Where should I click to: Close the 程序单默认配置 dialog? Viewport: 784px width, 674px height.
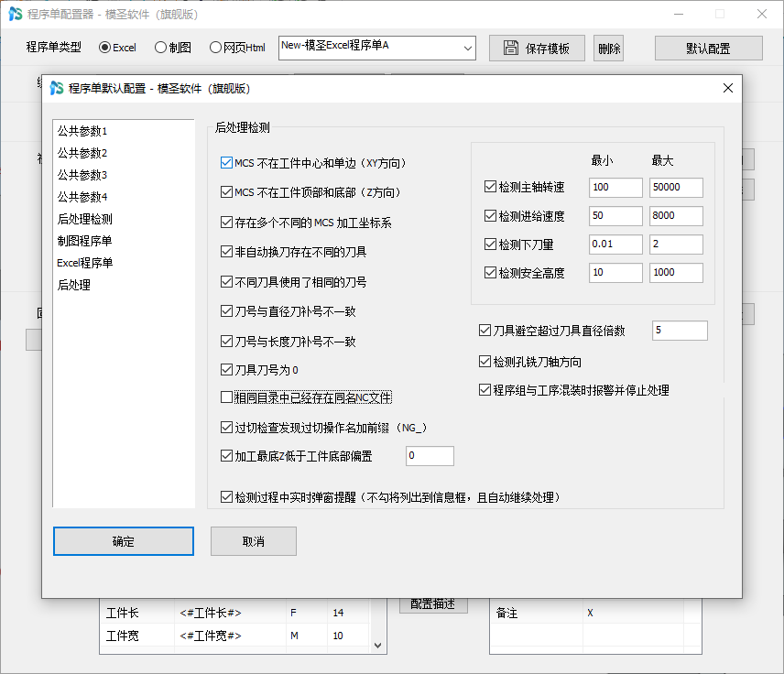(x=727, y=88)
